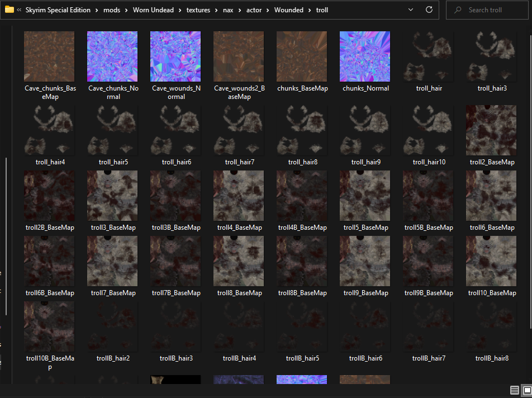Viewport: 532px width, 398px height.
Task: Select troll2_BaseMap texture
Action: [491, 135]
